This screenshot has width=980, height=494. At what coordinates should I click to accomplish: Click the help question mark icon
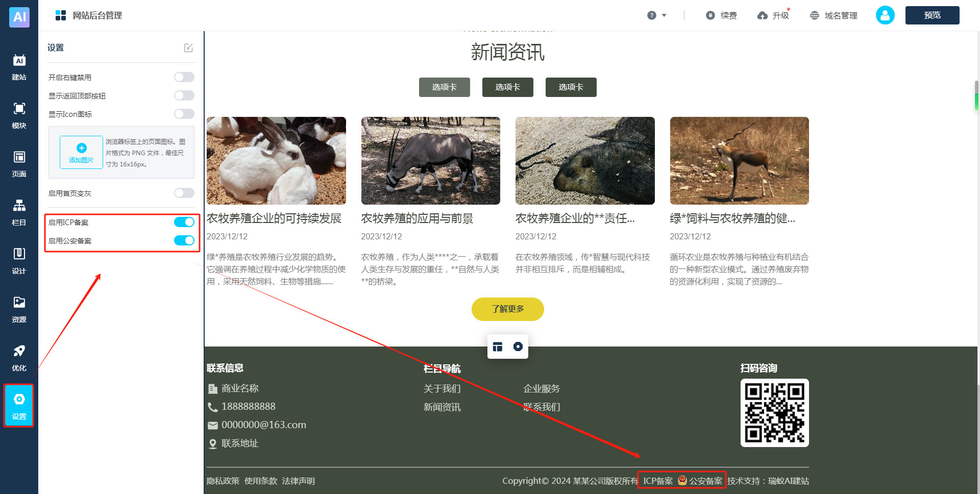[652, 15]
